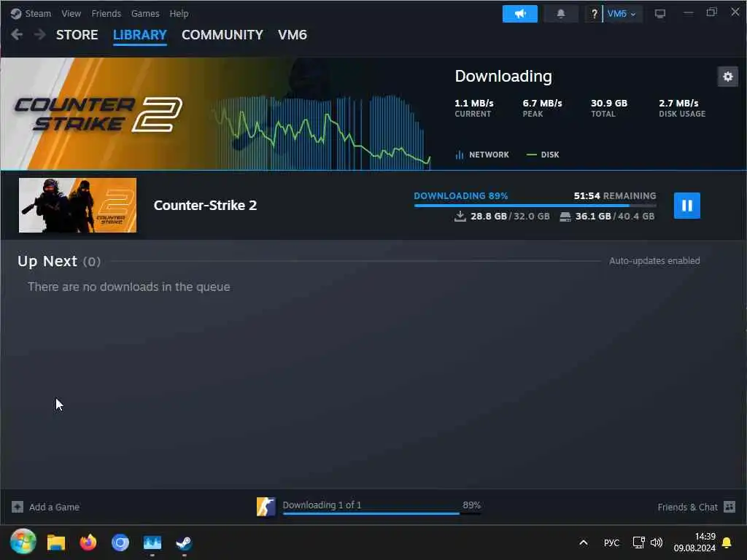Open the Windows Start button
This screenshot has width=747, height=560.
tap(23, 542)
